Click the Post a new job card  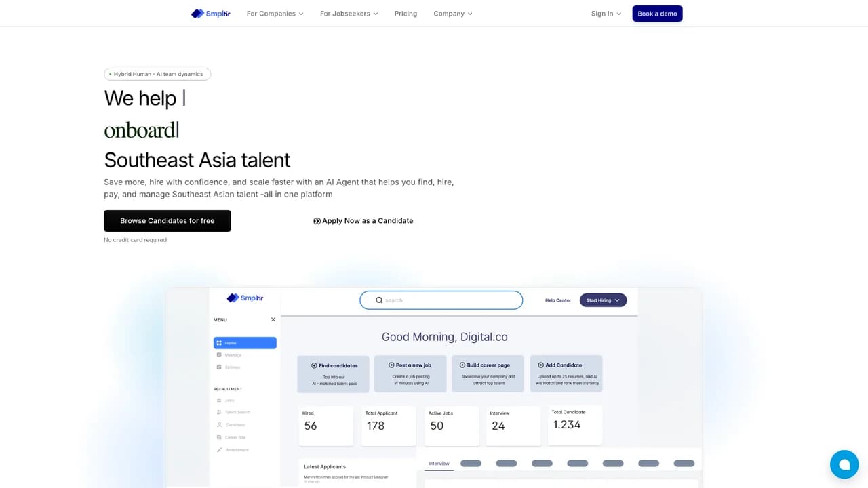pos(411,373)
